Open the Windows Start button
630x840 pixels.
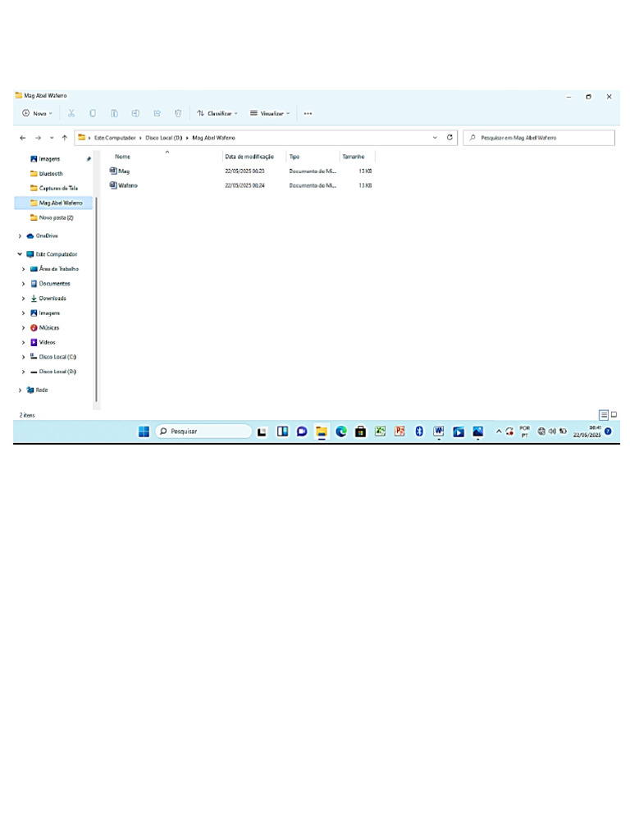144,431
